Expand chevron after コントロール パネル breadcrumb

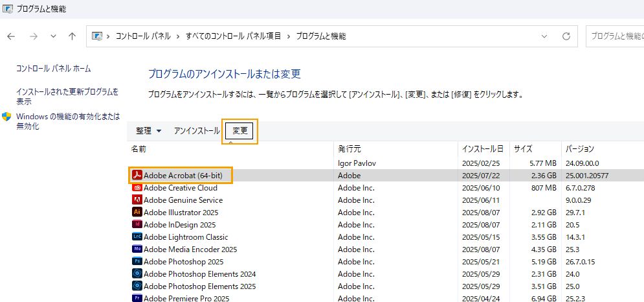click(178, 36)
